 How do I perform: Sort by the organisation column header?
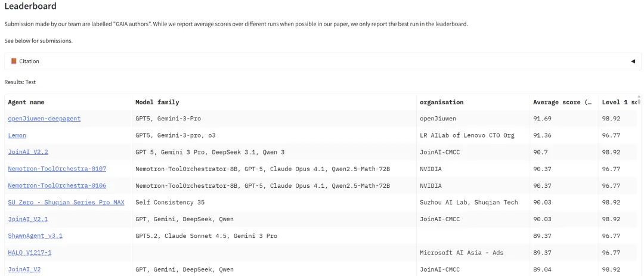[441, 103]
